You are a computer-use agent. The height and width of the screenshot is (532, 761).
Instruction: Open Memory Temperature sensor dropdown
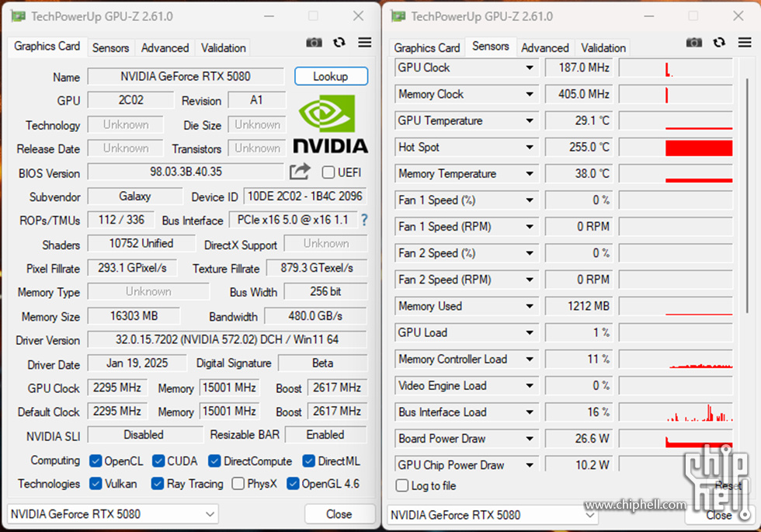coord(530,174)
